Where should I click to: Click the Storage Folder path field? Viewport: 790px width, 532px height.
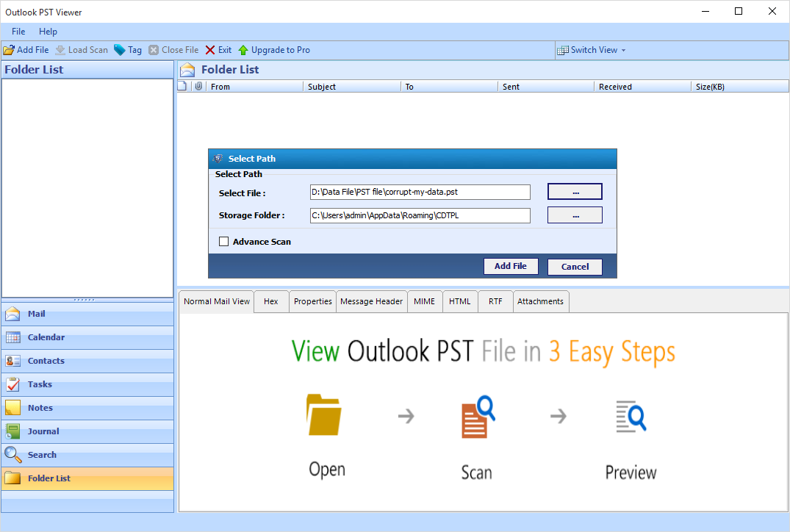[420, 215]
